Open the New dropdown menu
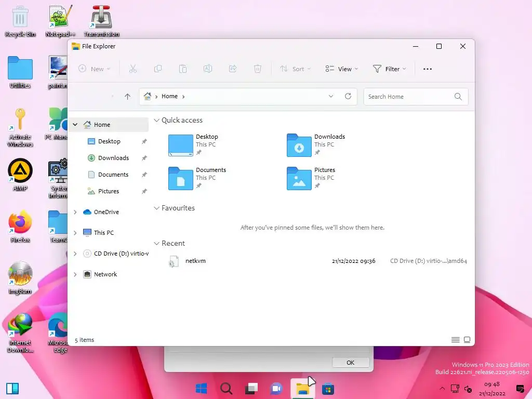The height and width of the screenshot is (399, 532). [x=95, y=69]
